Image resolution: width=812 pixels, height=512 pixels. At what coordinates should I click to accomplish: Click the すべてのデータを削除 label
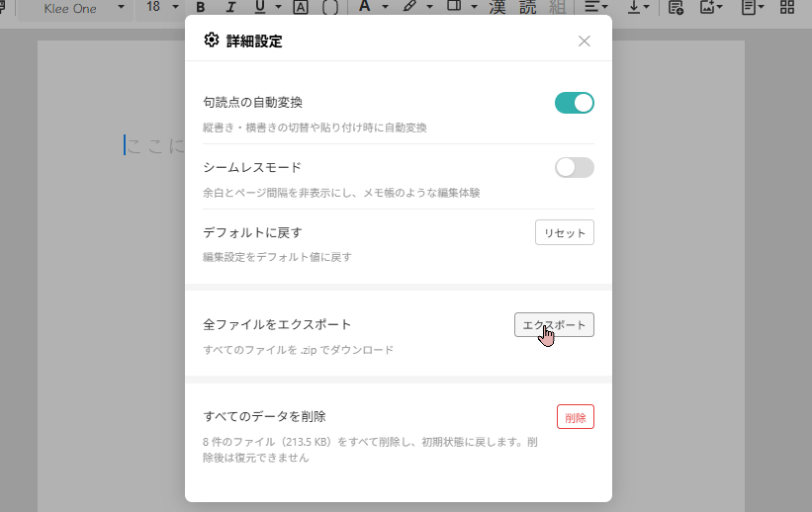265,417
